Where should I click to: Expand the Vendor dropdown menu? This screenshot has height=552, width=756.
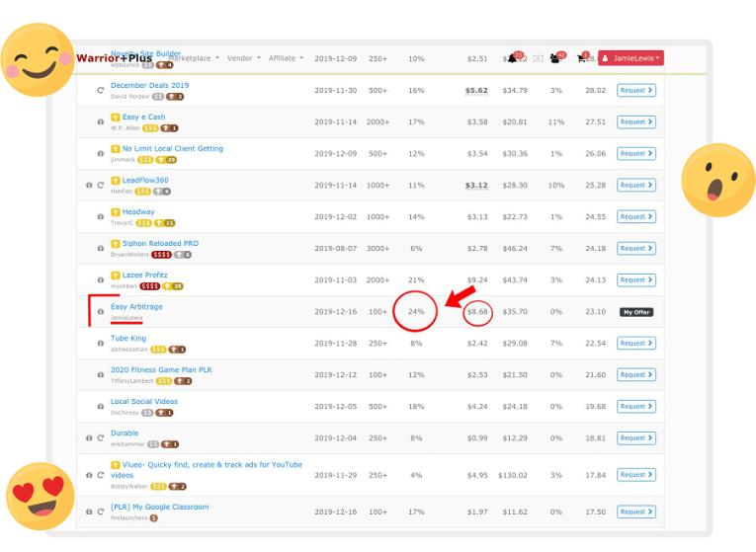244,58
